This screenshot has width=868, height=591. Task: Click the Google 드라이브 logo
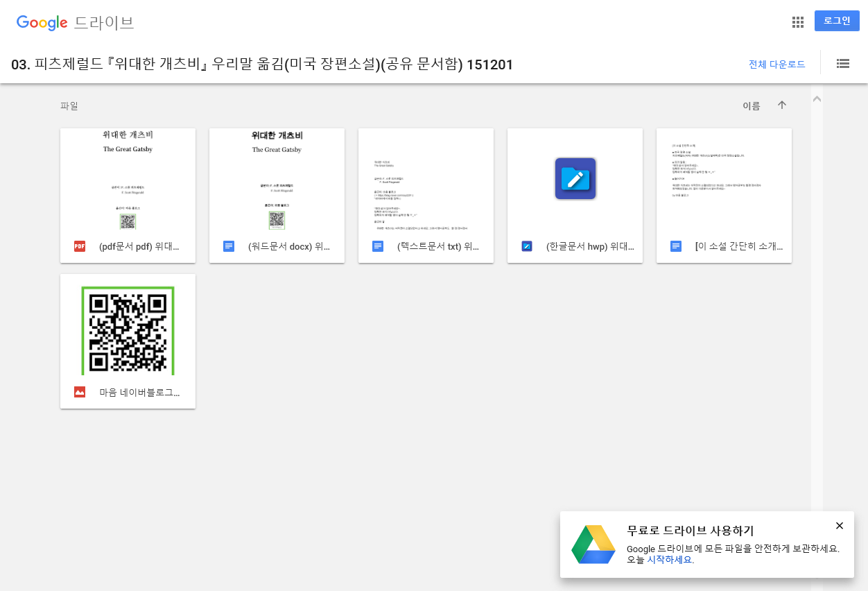pos(75,23)
